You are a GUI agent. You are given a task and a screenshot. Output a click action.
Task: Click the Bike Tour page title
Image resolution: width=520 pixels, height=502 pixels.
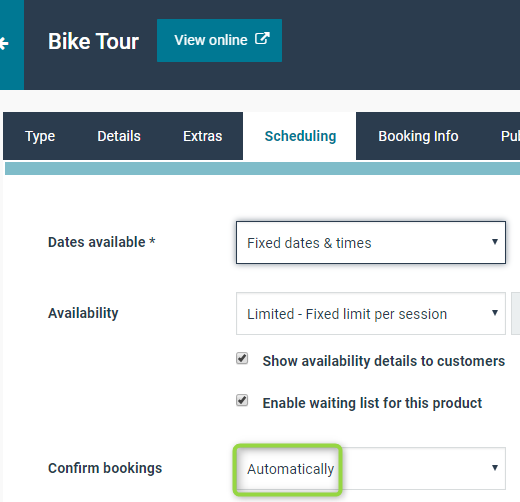[x=93, y=41]
